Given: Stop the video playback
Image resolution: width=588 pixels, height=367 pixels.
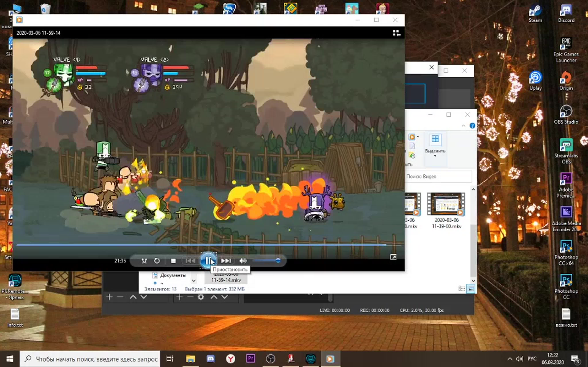Looking at the screenshot, I should pyautogui.click(x=173, y=261).
